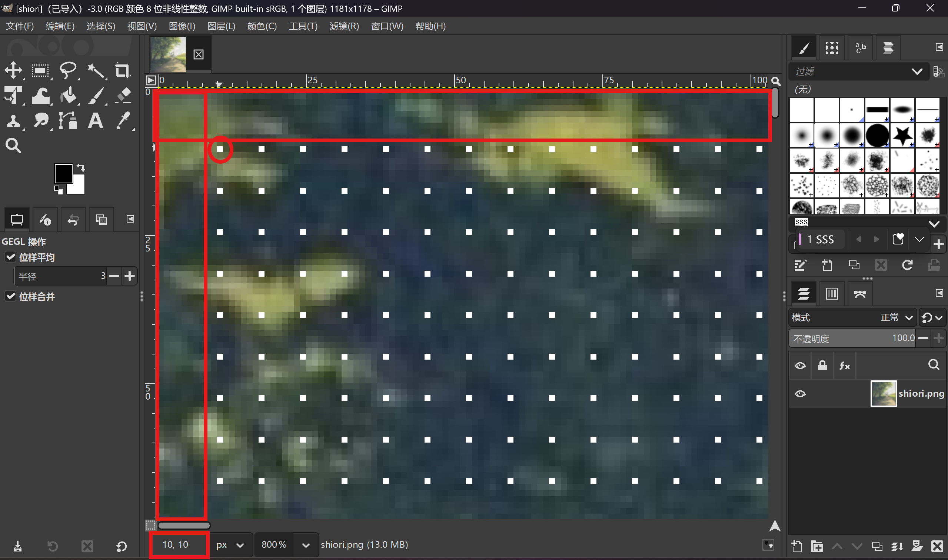Select the Text tool
The width and height of the screenshot is (948, 560).
[96, 121]
